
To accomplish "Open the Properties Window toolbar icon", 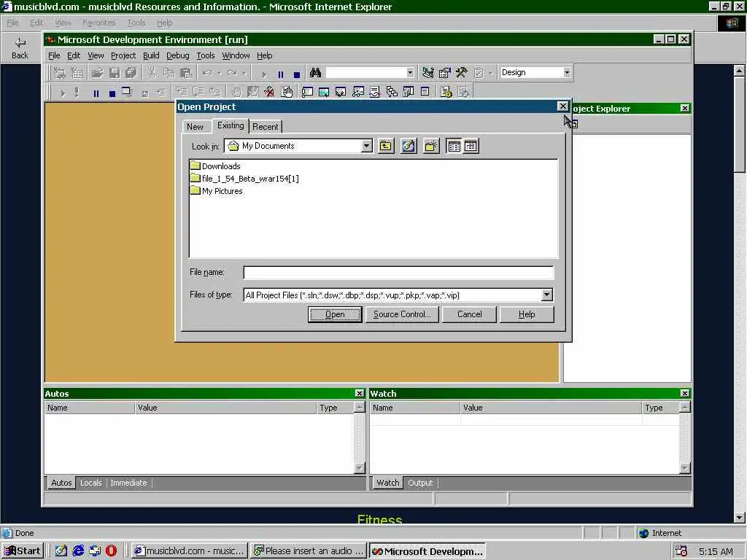I will point(444,73).
